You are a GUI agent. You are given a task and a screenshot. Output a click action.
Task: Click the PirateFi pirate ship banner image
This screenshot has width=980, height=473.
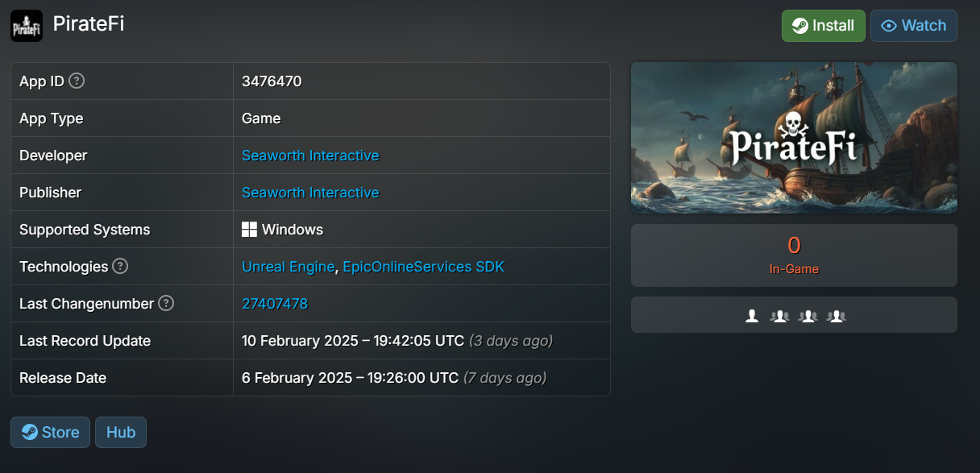(794, 138)
